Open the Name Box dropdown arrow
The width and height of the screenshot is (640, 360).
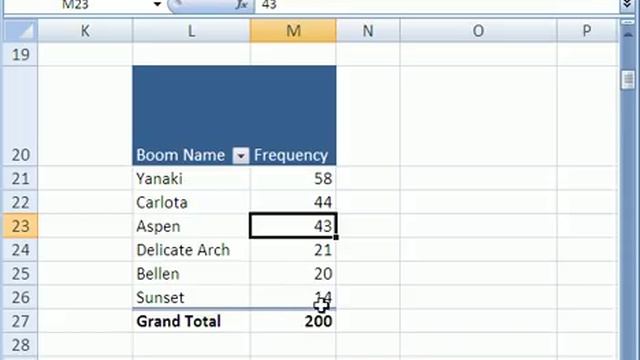(157, 4)
